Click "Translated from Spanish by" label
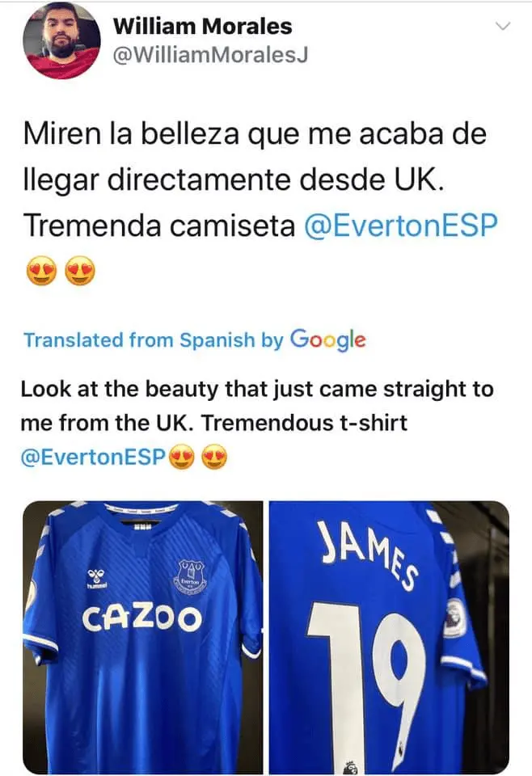The height and width of the screenshot is (776, 532). click(153, 340)
